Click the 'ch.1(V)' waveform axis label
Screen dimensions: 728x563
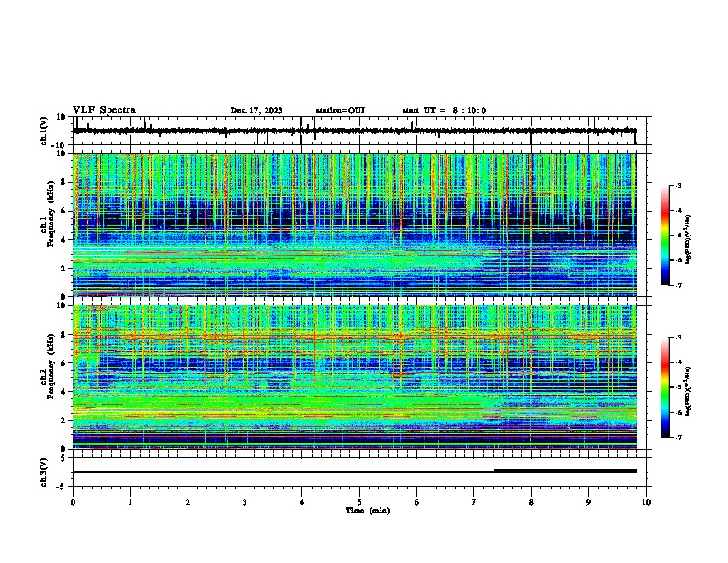(44, 131)
